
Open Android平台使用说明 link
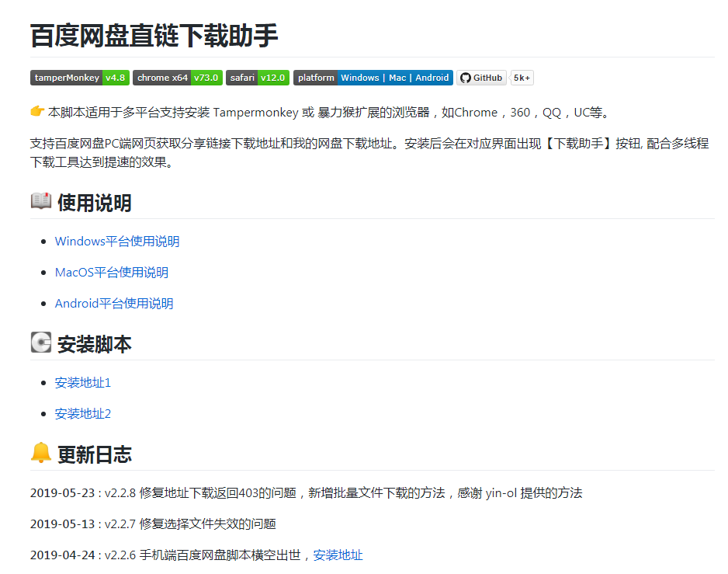coord(115,304)
